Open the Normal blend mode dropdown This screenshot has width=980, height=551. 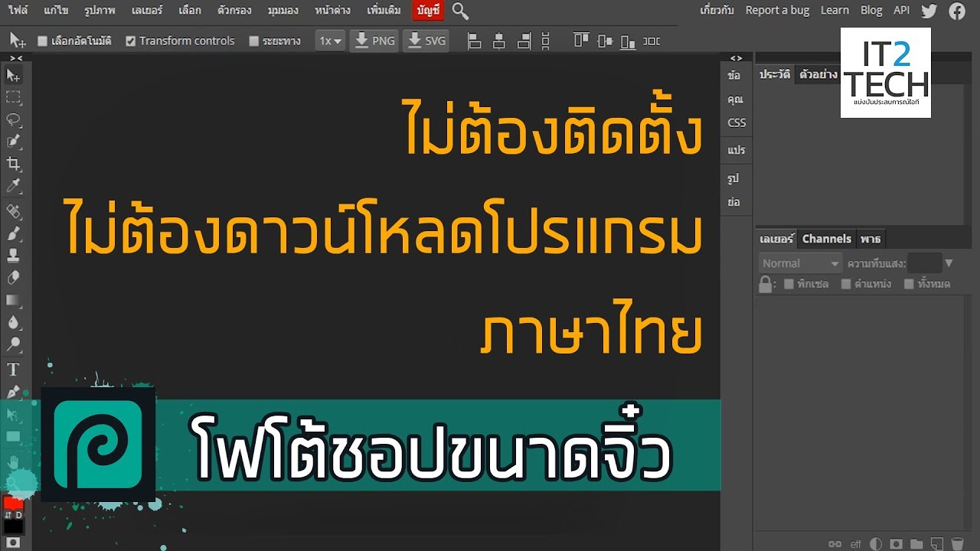(x=801, y=263)
